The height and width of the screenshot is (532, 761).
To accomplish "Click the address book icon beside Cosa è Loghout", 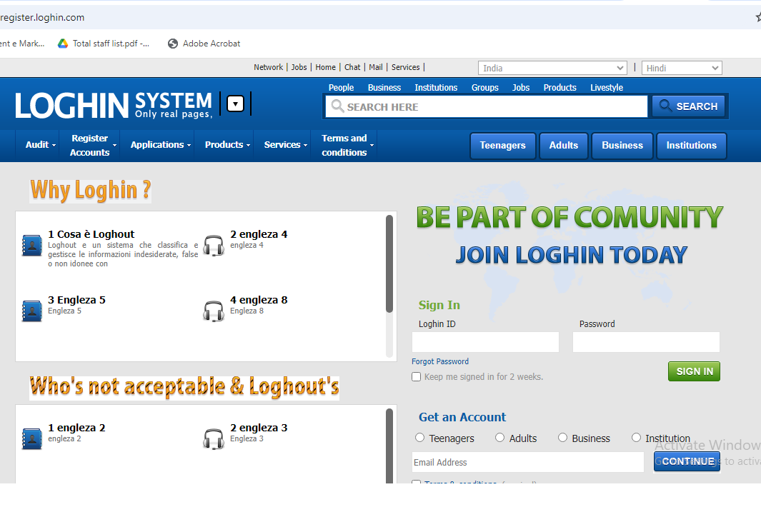I will (32, 245).
